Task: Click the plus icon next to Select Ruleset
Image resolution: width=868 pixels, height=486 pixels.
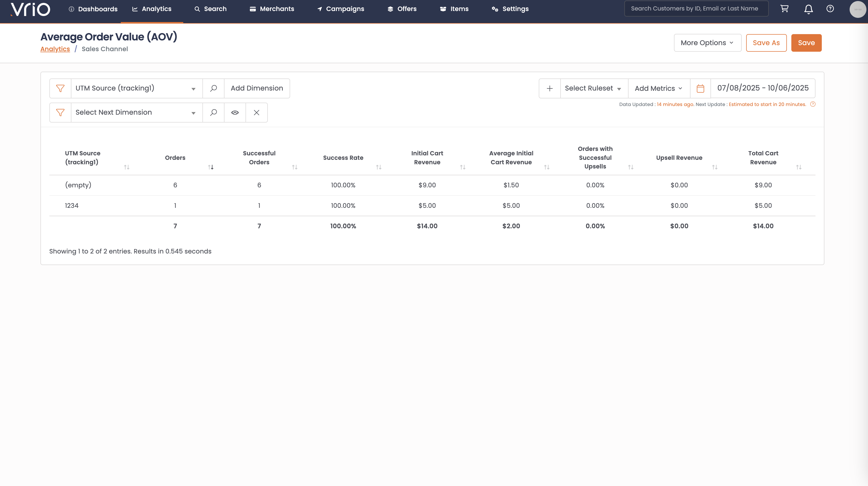Action: [550, 88]
